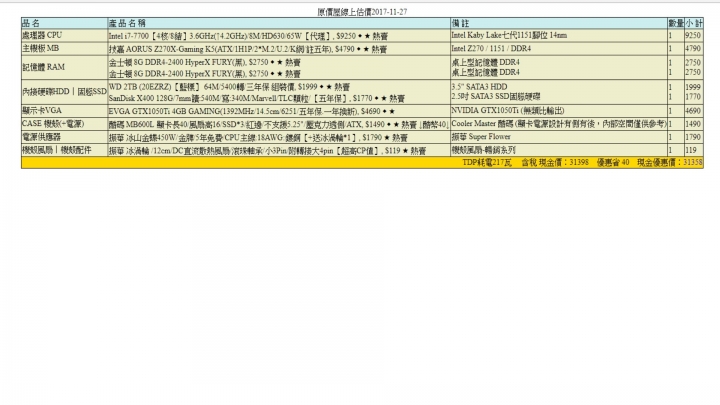Viewport: 720px width, 405px height.
Task: Click the 品名 column header
Action: click(x=64, y=23)
